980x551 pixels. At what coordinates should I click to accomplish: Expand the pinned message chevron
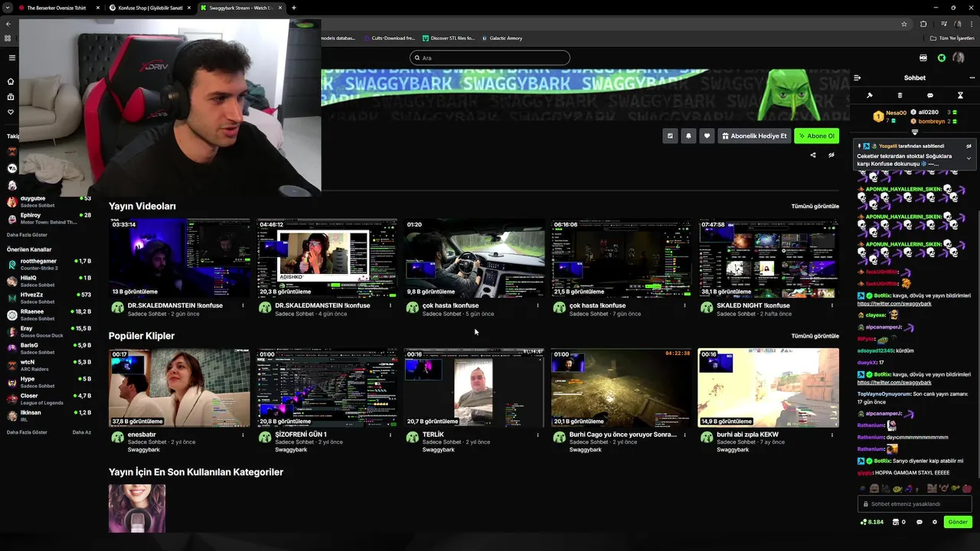969,158
